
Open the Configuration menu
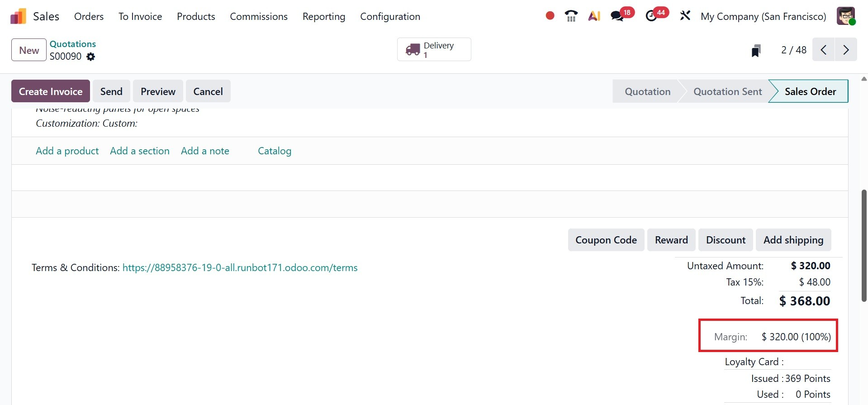pyautogui.click(x=390, y=16)
